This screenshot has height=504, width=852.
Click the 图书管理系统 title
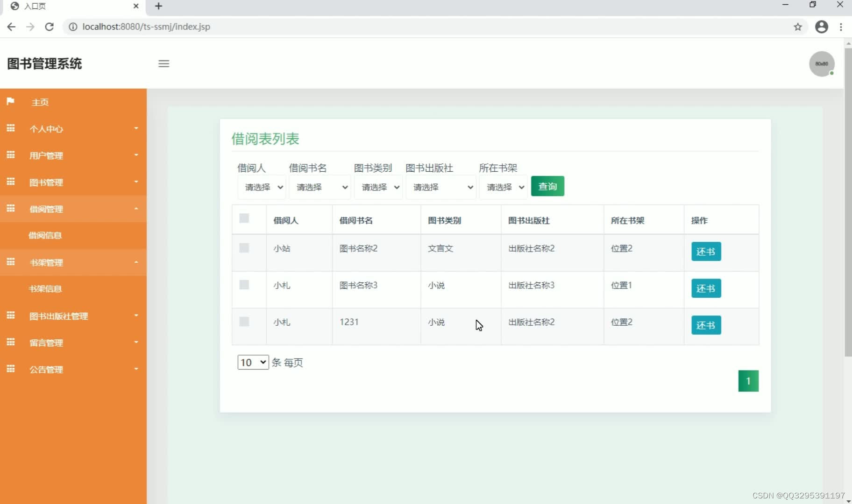pyautogui.click(x=44, y=63)
